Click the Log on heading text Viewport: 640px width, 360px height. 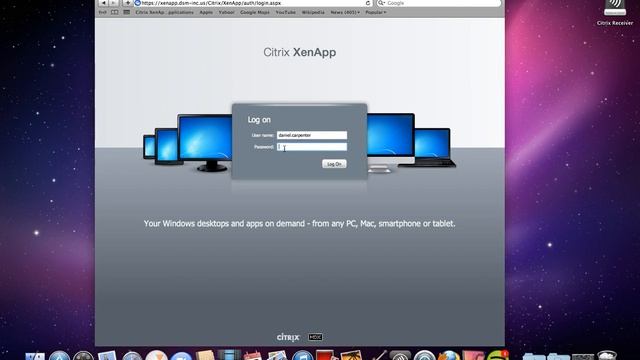coord(259,120)
